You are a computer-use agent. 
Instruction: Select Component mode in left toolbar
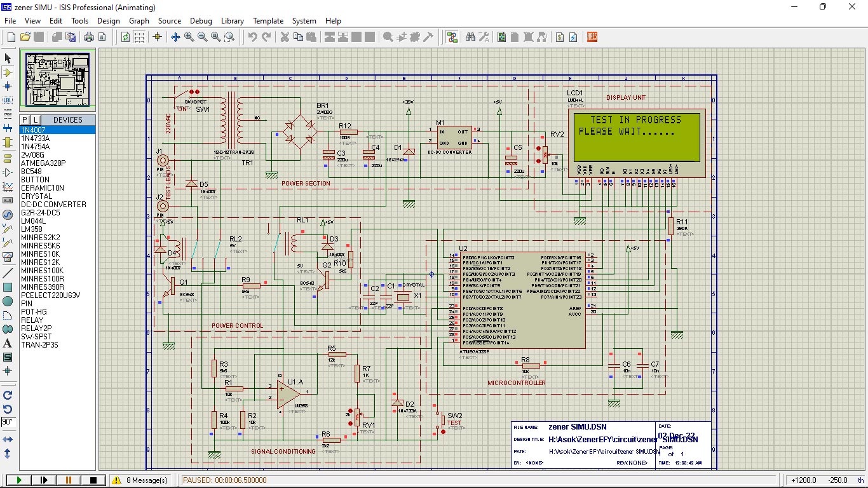(8, 72)
